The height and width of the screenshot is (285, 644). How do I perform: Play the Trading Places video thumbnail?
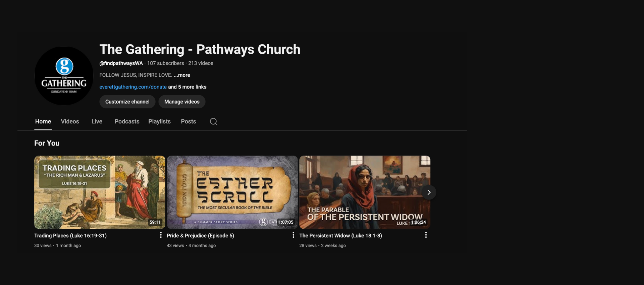100,192
